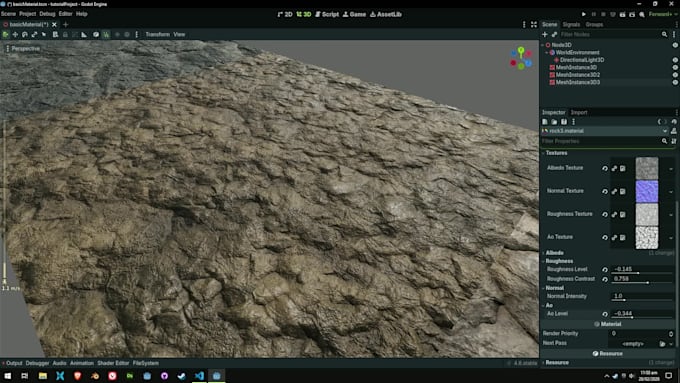The height and width of the screenshot is (383, 680).
Task: Open the rock3.material resource dropdown
Action: tap(665, 131)
